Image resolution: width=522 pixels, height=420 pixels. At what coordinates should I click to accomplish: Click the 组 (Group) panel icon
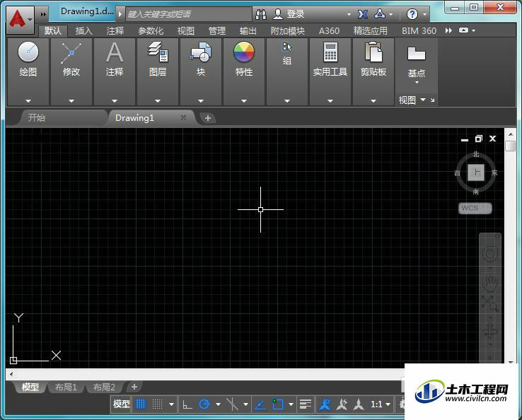point(286,47)
